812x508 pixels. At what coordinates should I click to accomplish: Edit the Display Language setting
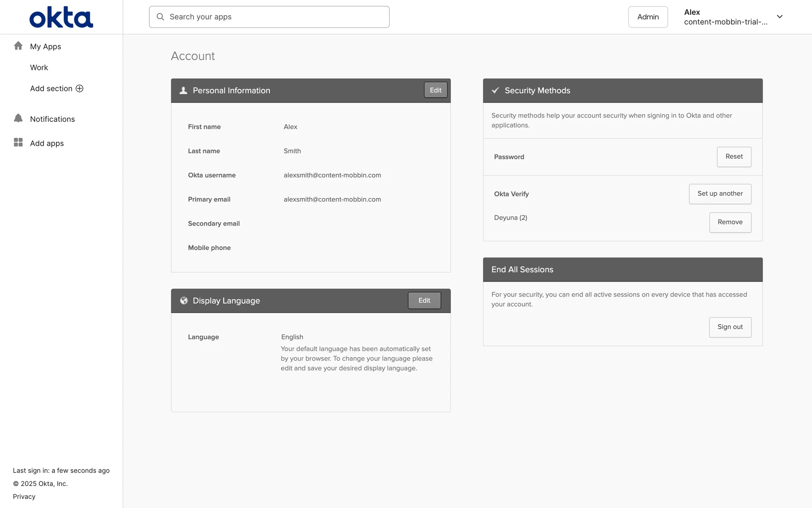pos(424,301)
